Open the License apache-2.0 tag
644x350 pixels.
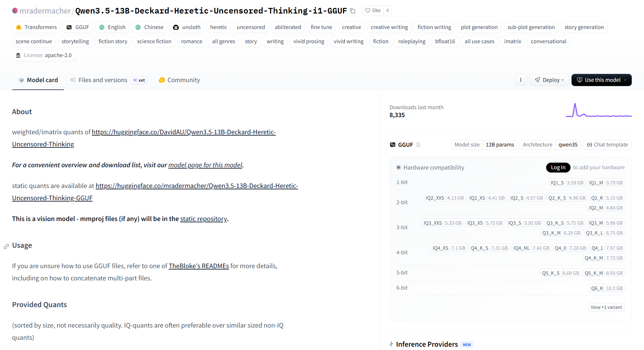(x=44, y=55)
